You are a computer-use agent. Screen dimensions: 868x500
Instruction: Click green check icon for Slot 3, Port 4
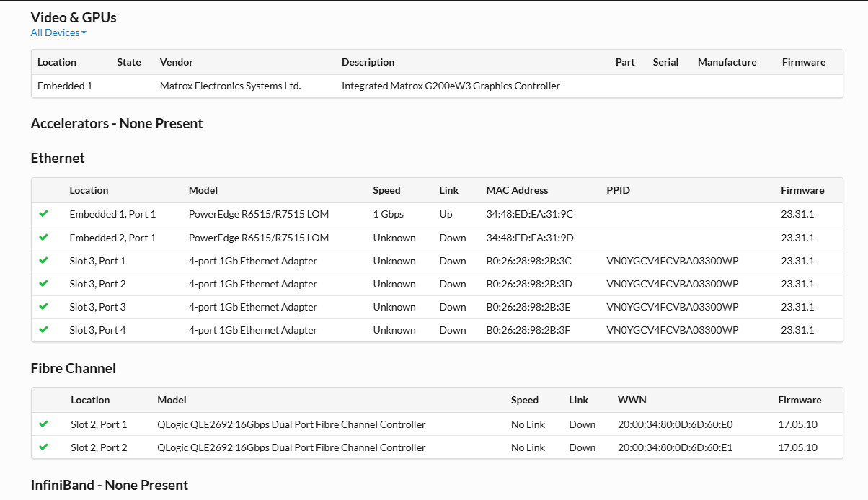43,329
